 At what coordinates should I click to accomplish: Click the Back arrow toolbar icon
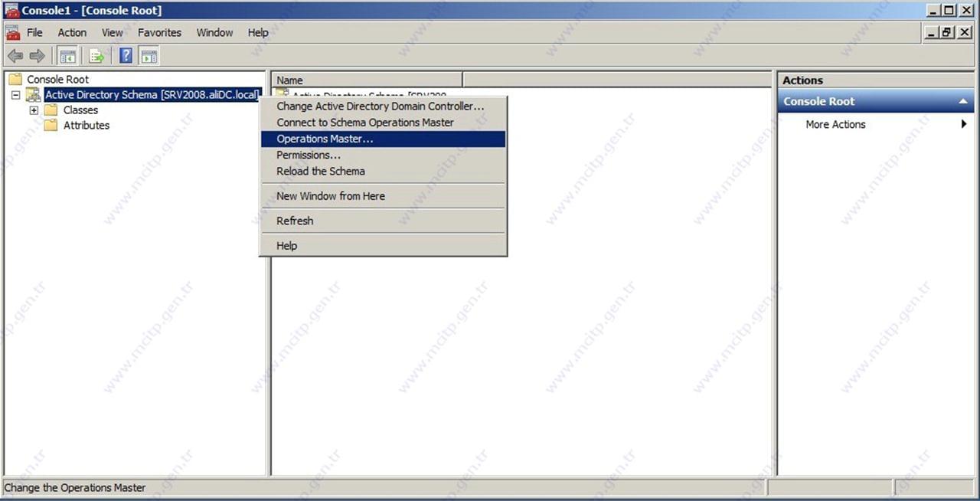coord(15,56)
